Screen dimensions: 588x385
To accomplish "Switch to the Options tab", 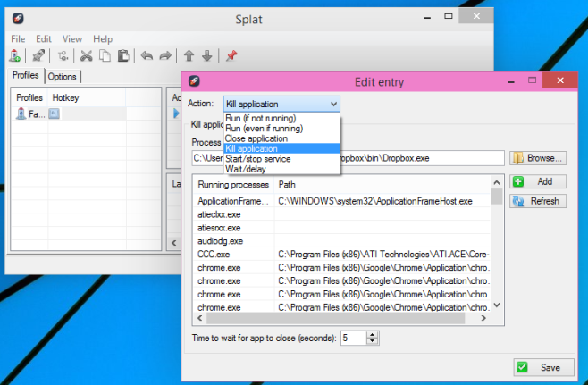I will click(x=62, y=77).
